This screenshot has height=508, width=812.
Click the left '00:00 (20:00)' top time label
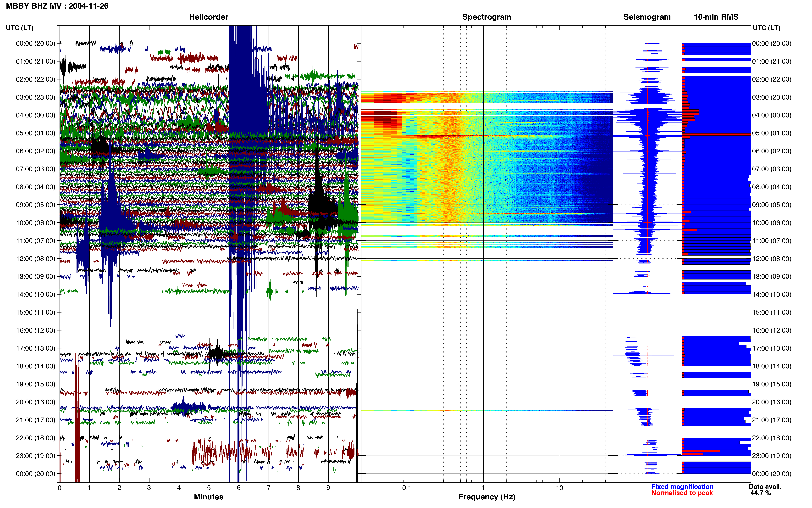(36, 44)
